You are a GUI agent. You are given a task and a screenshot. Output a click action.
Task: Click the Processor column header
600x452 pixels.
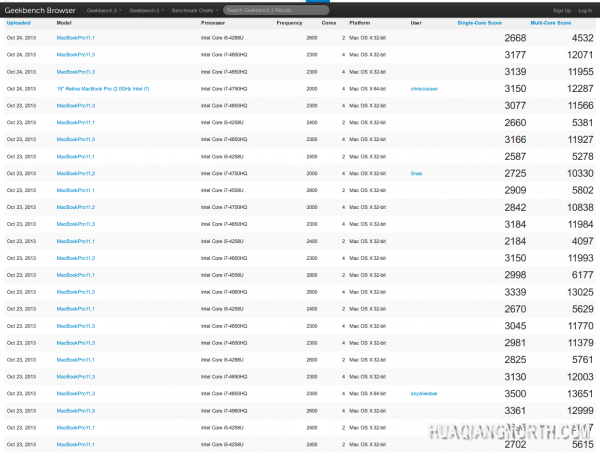213,23
